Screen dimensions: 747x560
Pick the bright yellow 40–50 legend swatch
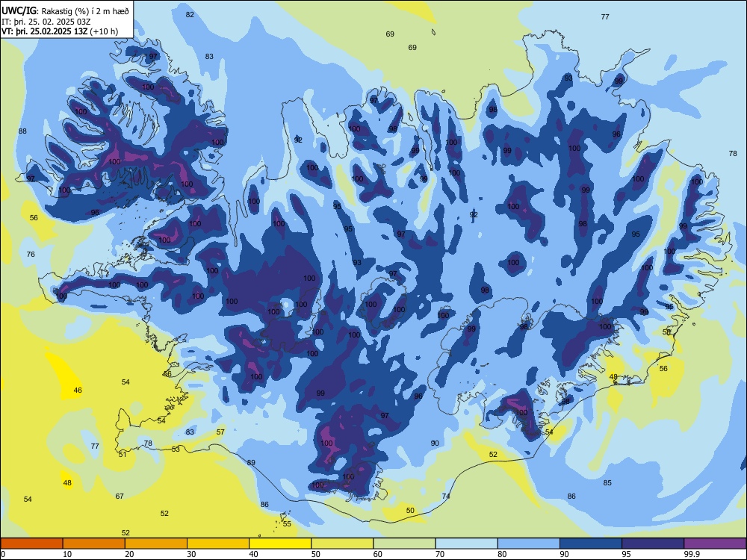point(280,544)
